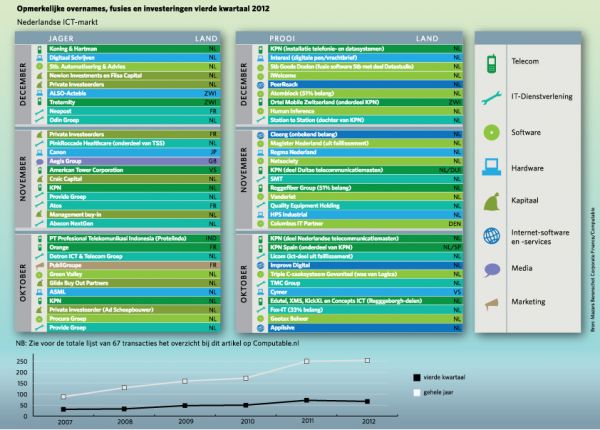Click the globe icon beside Cleeng row
The image size is (600, 430).
(x=260, y=135)
